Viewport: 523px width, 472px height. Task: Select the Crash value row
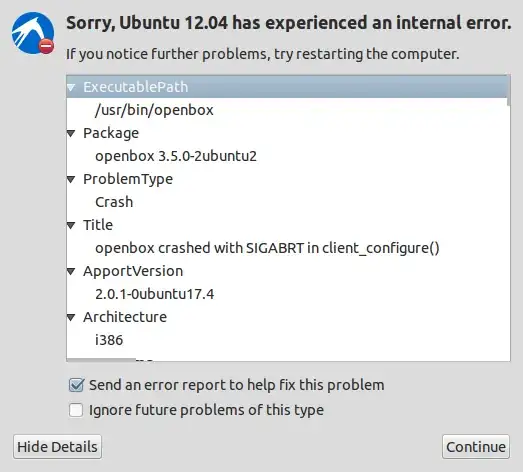tap(287, 202)
